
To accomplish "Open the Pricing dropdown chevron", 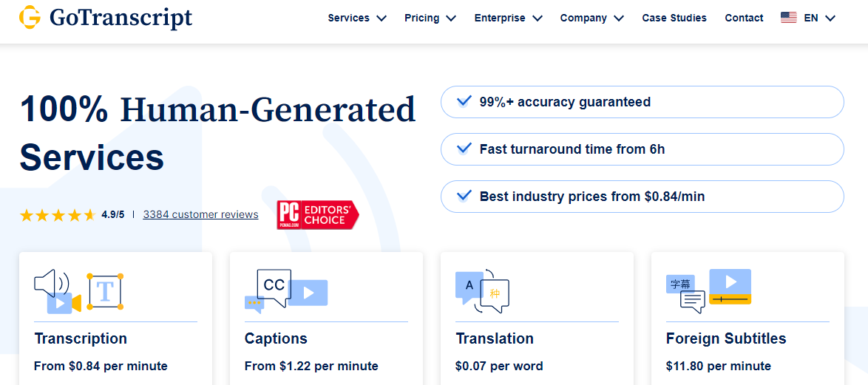I will [x=451, y=18].
